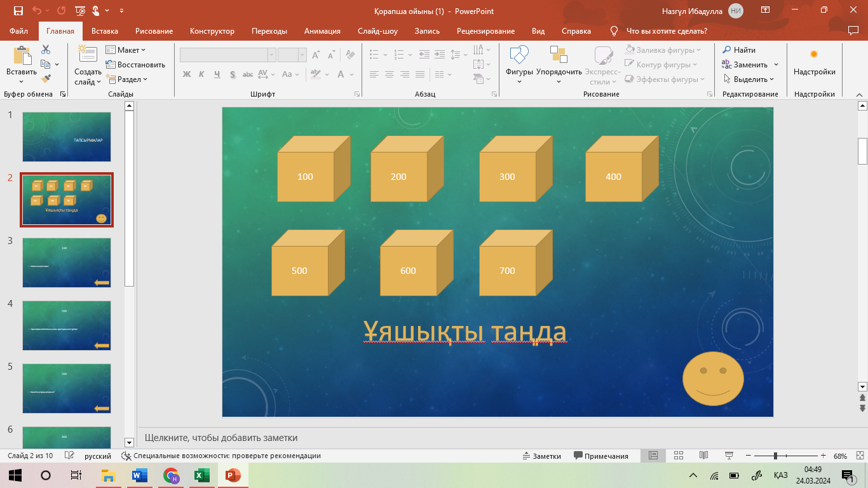Screen dimensions: 868x488
Task: Click the Cut scissors icon
Action: [x=46, y=50]
